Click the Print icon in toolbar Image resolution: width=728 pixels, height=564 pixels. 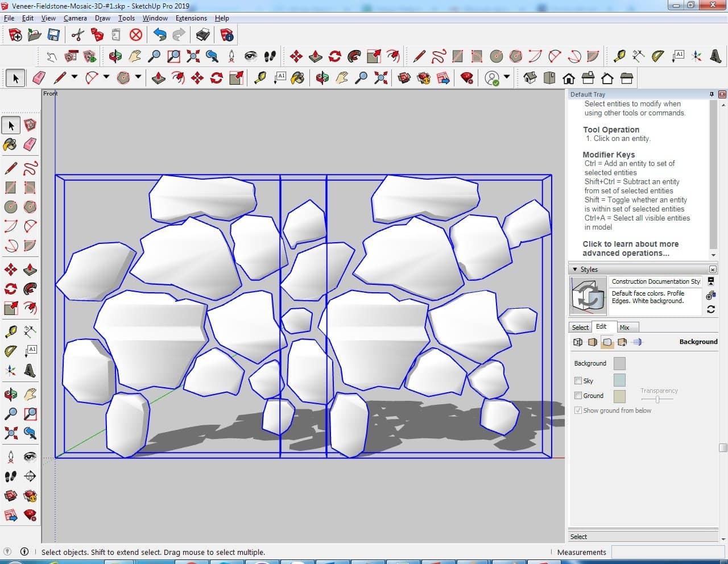(202, 35)
